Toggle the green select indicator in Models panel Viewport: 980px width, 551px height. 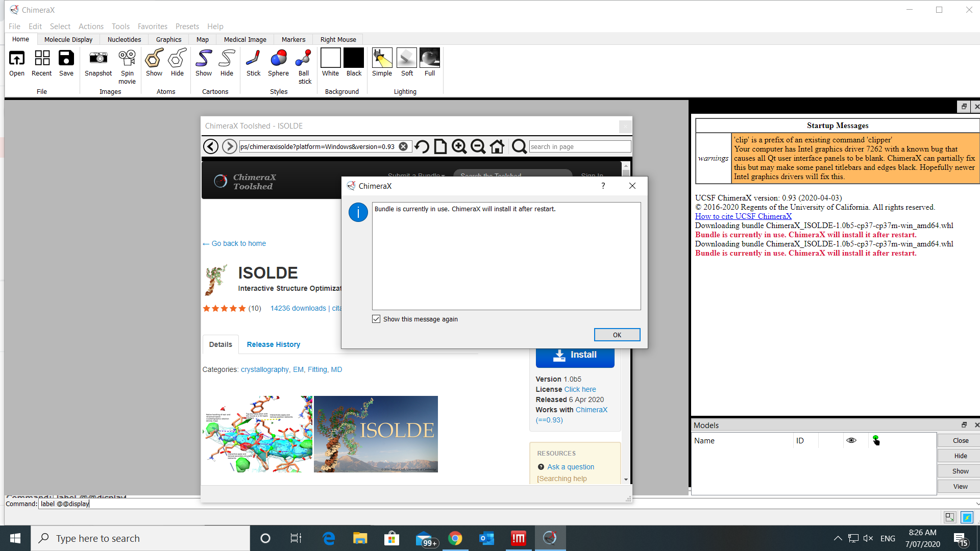pyautogui.click(x=876, y=440)
